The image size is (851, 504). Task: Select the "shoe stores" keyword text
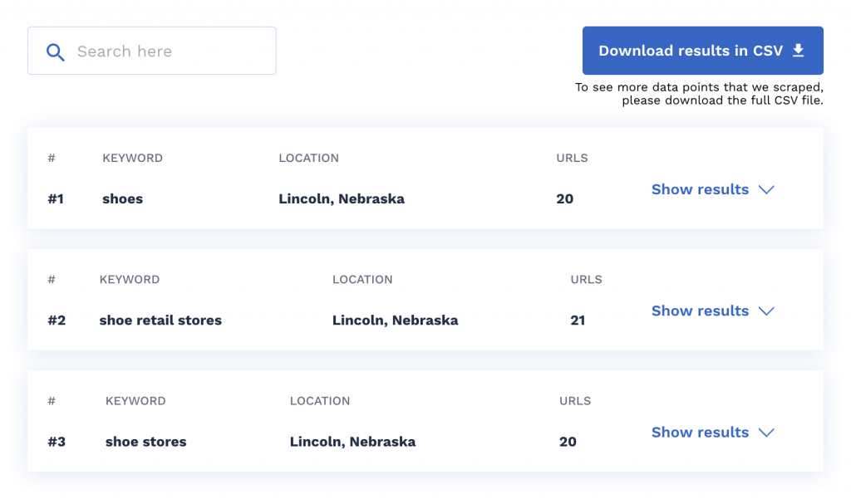tap(146, 442)
